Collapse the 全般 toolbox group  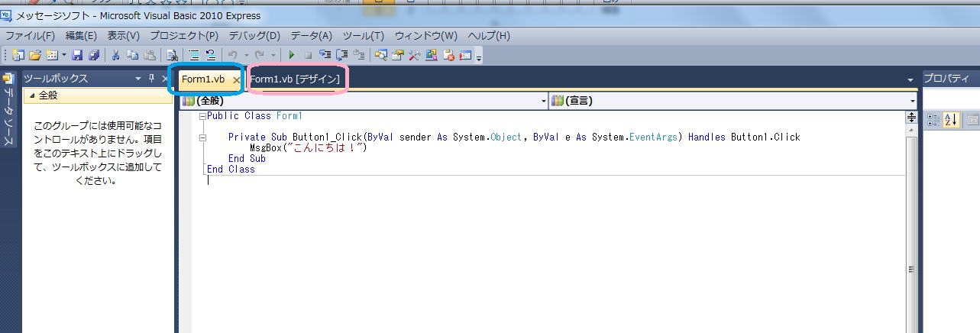click(x=33, y=95)
